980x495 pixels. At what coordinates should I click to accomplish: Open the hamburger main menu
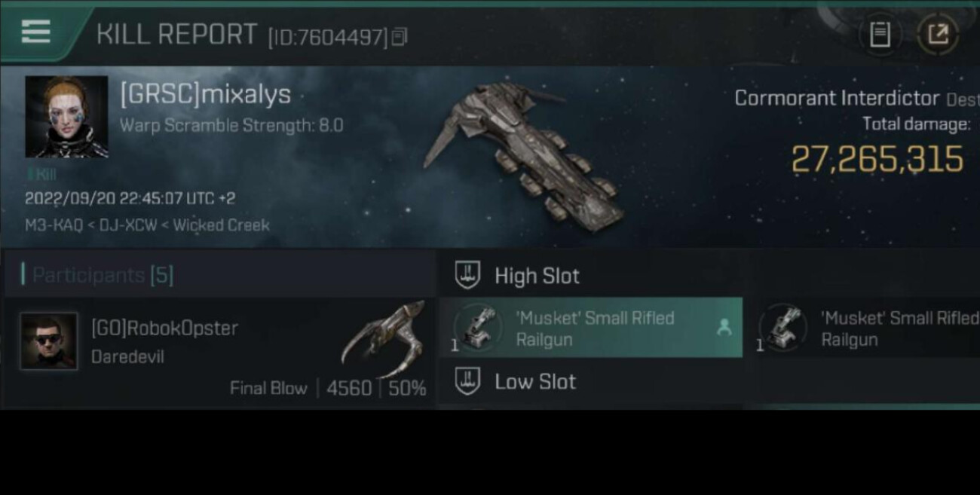pos(35,32)
